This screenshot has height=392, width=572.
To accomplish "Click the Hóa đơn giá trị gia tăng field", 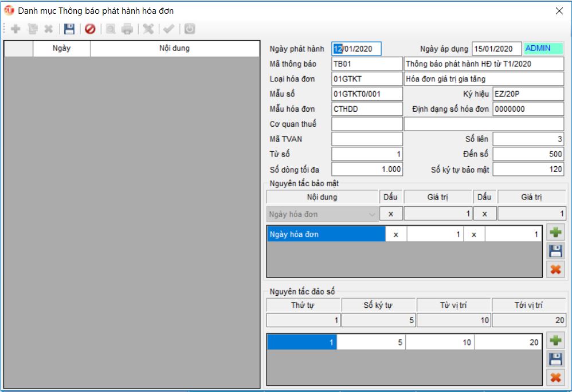I will point(484,79).
